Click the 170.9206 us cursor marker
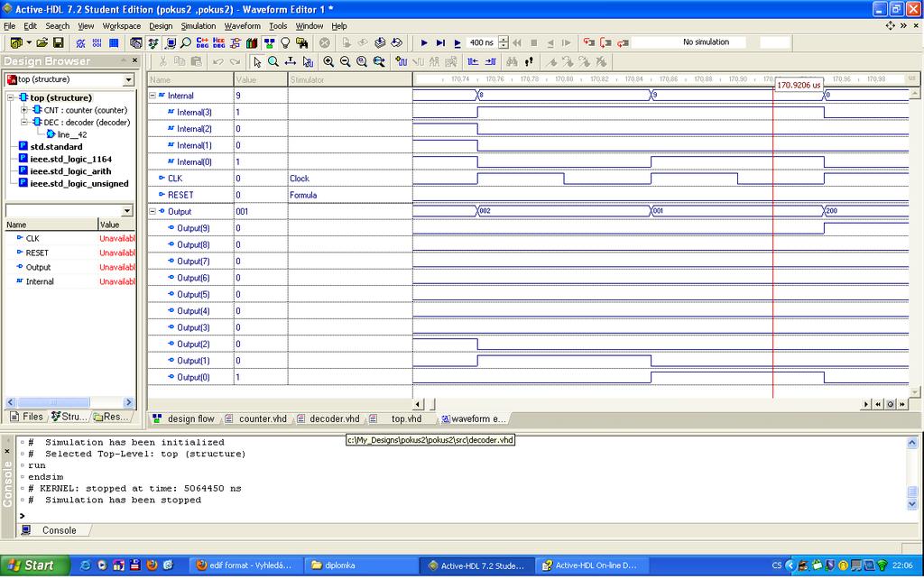Image resolution: width=924 pixels, height=579 pixels. click(799, 86)
